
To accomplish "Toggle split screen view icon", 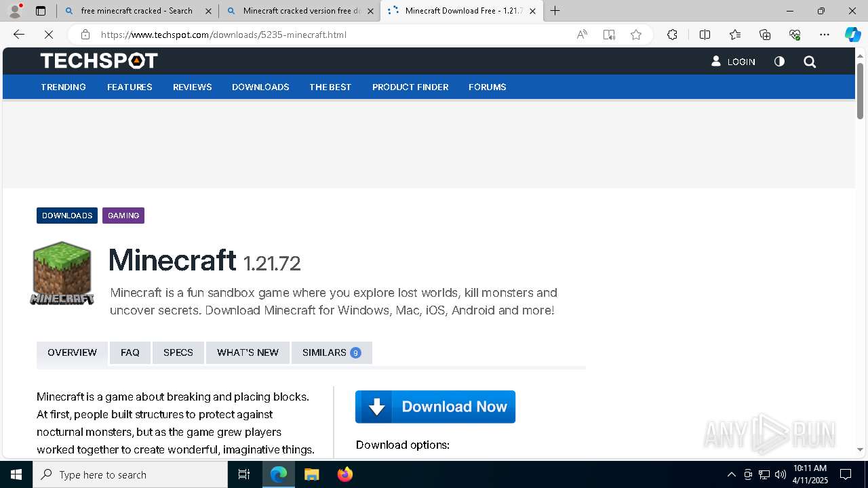I will tap(705, 35).
